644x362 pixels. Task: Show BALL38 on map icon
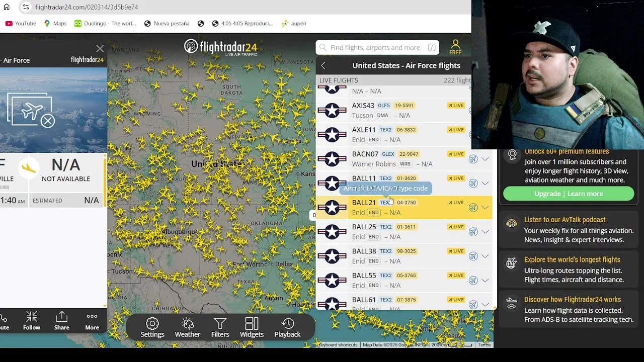[473, 256]
